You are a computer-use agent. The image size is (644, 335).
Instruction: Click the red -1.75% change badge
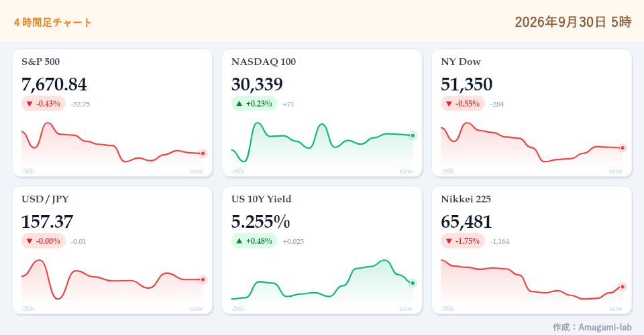[463, 241]
